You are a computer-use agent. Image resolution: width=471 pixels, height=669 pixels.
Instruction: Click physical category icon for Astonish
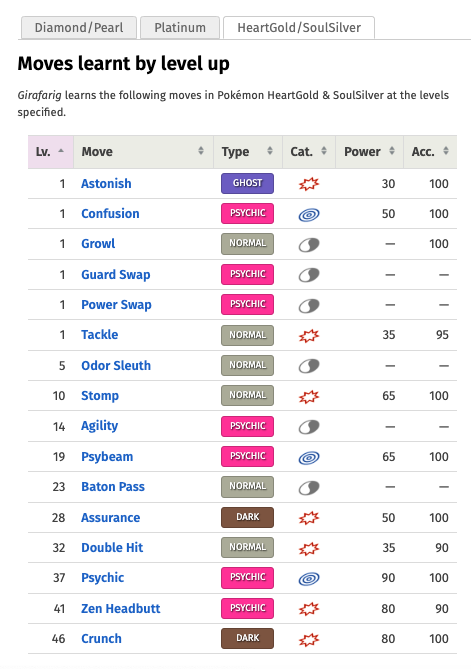(x=309, y=184)
